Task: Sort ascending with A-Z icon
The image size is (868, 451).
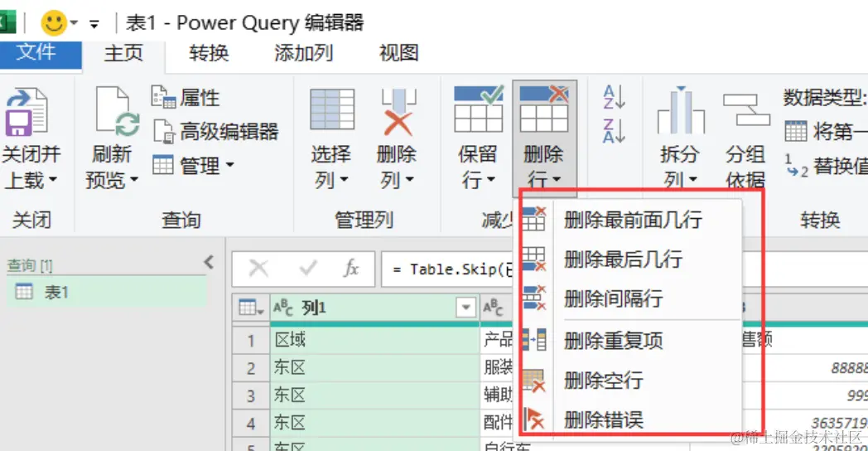Action: tap(614, 97)
